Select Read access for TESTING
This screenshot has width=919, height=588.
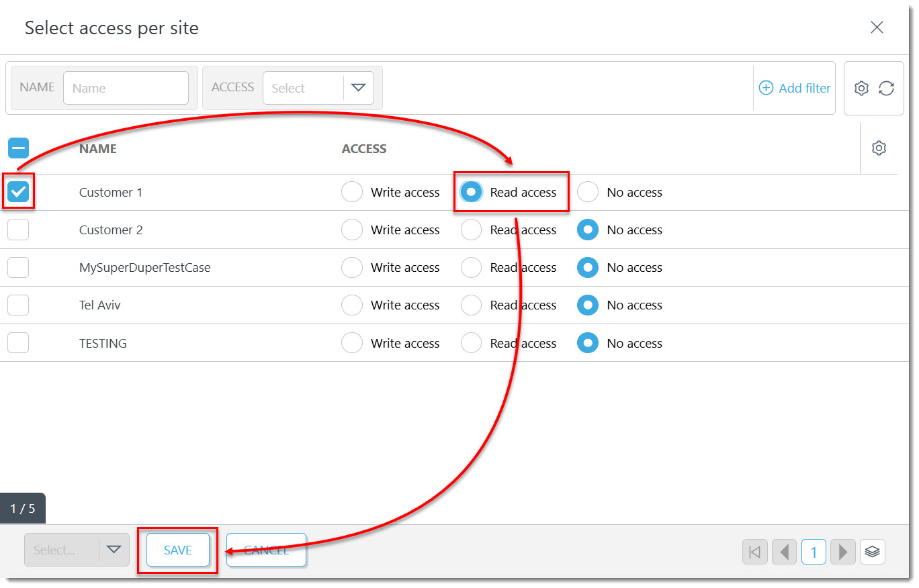[471, 343]
